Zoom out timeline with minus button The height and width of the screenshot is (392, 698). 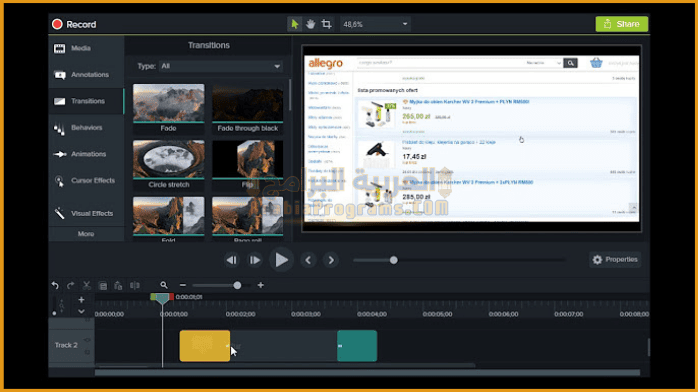click(x=183, y=285)
